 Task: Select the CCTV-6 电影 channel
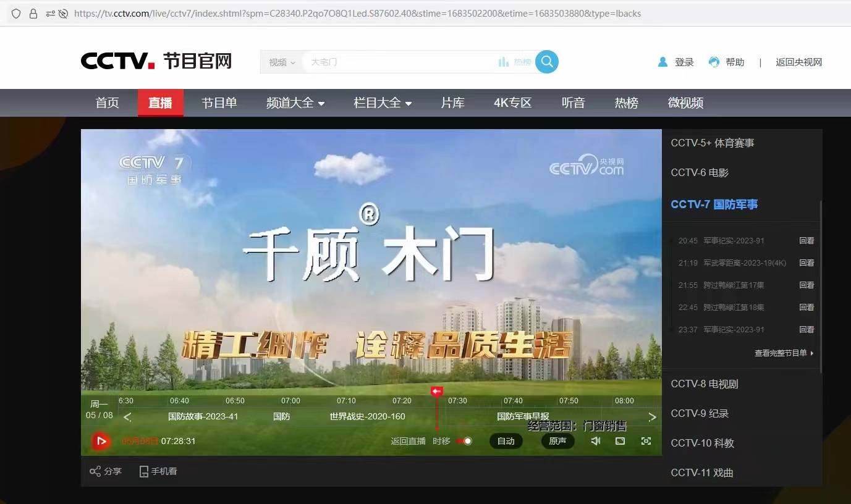click(x=700, y=172)
